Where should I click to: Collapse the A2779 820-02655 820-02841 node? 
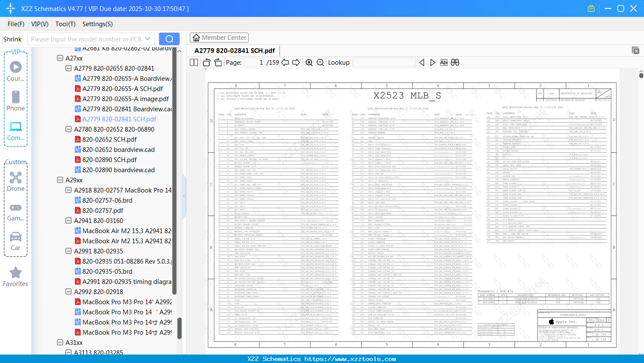(69, 68)
